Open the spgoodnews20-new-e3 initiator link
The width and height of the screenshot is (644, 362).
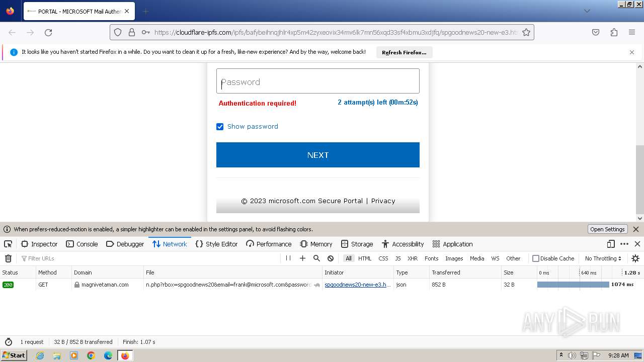[x=358, y=285]
